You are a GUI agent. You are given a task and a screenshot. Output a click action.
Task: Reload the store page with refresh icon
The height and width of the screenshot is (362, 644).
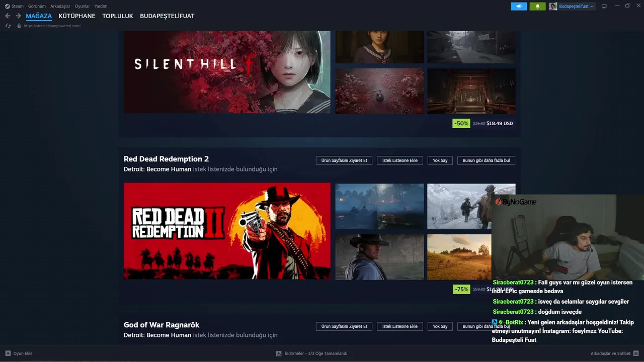coord(8,26)
